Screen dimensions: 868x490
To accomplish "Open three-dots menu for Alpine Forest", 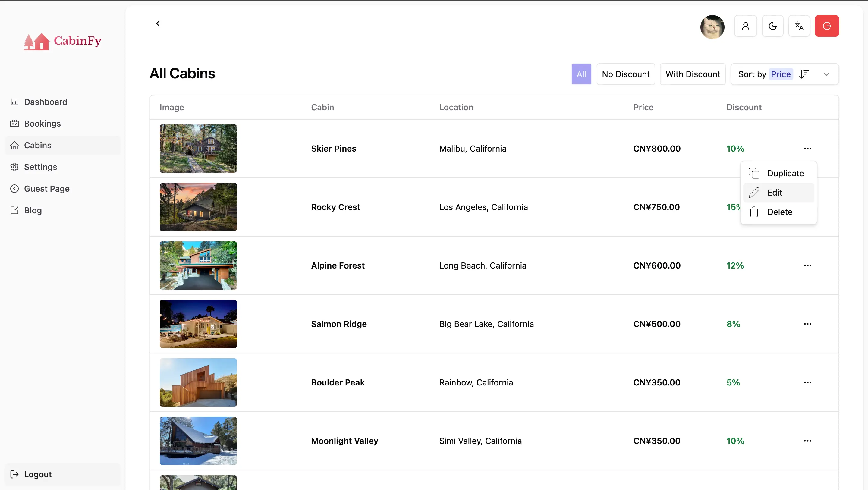I will pyautogui.click(x=807, y=265).
